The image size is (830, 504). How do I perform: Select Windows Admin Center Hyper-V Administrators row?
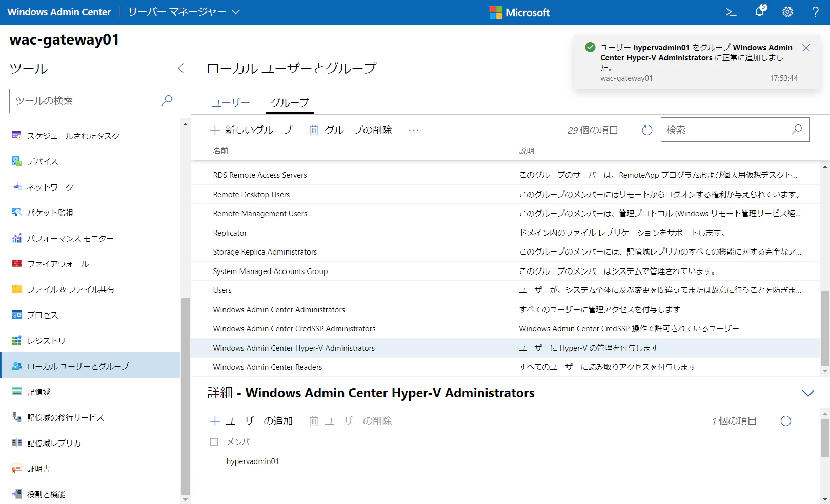tap(505, 348)
